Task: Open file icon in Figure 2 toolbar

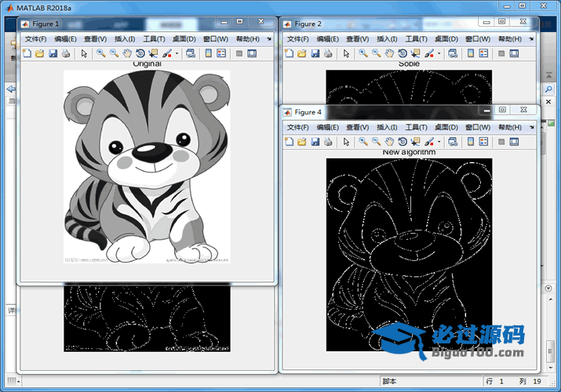Action: [301, 53]
